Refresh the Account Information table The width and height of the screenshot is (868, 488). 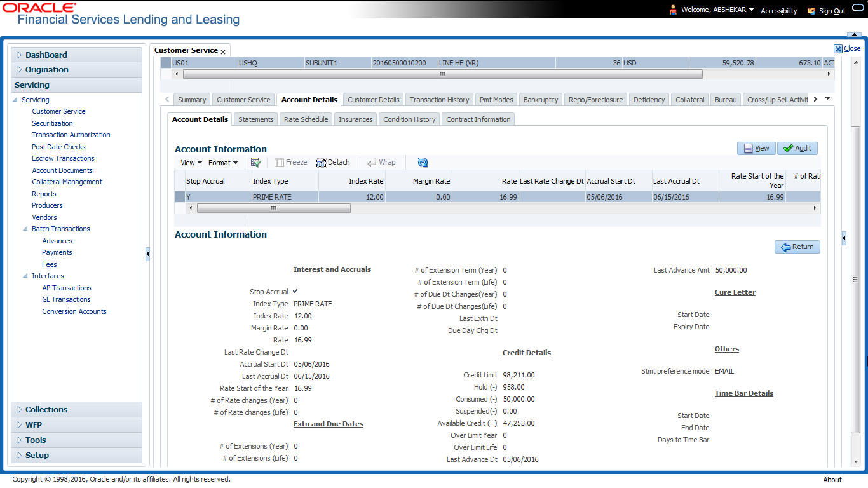click(423, 163)
